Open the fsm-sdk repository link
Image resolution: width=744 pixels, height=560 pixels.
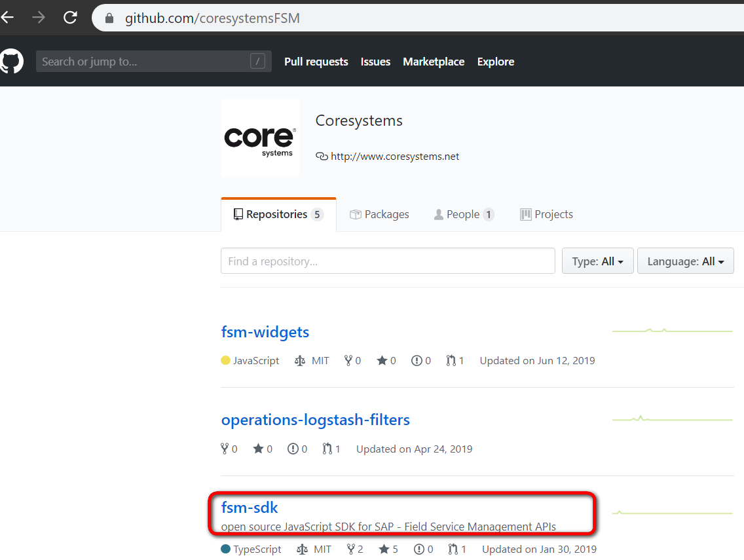(250, 508)
